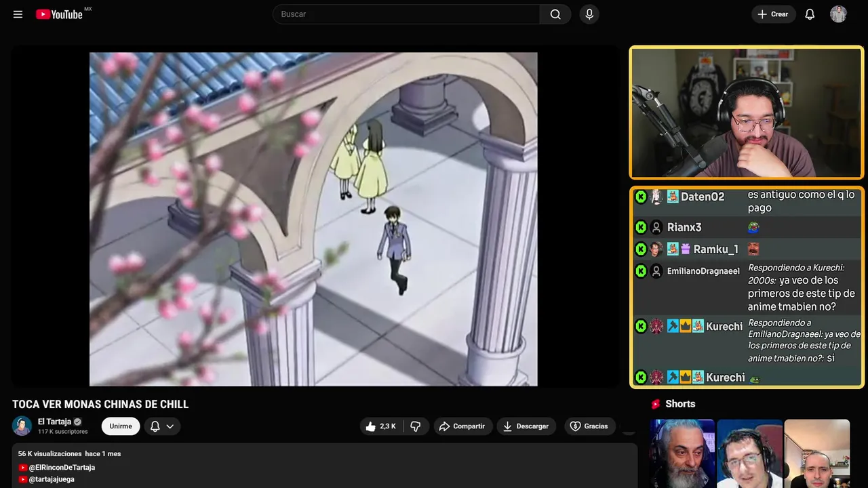Expand subscription notification bell dropdown

[162, 426]
